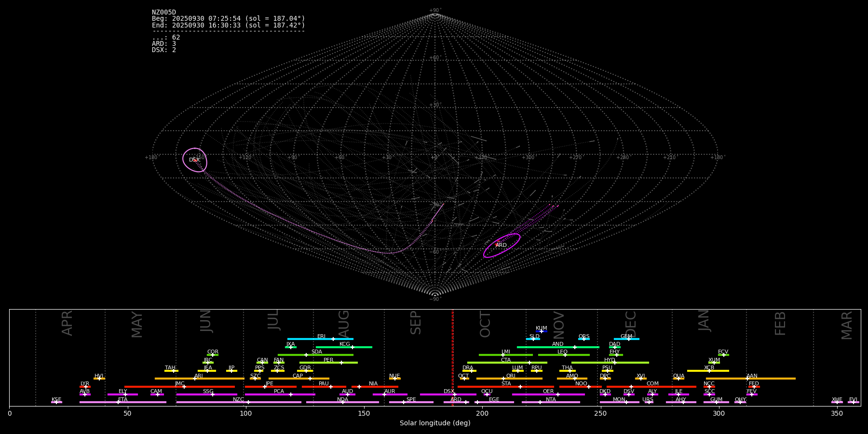Screen dimensions: 868x434
Task: Click the NDA shower bar
Action: [342, 402]
